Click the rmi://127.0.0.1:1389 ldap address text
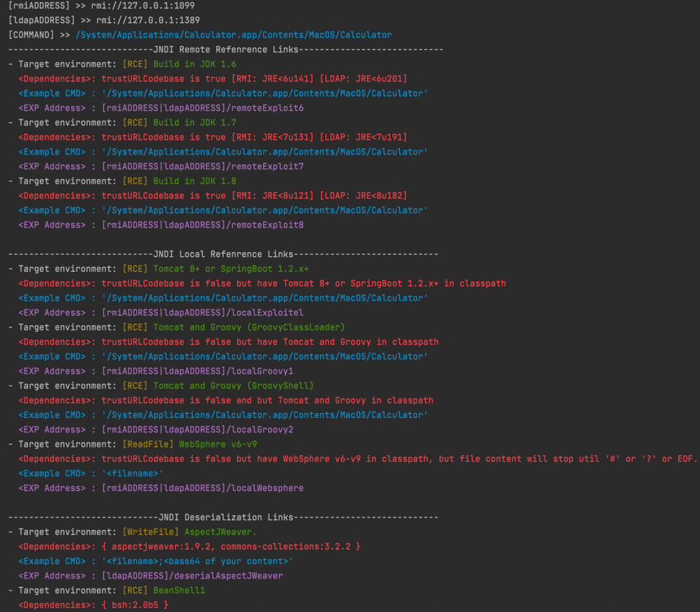The image size is (700, 612). point(148,20)
